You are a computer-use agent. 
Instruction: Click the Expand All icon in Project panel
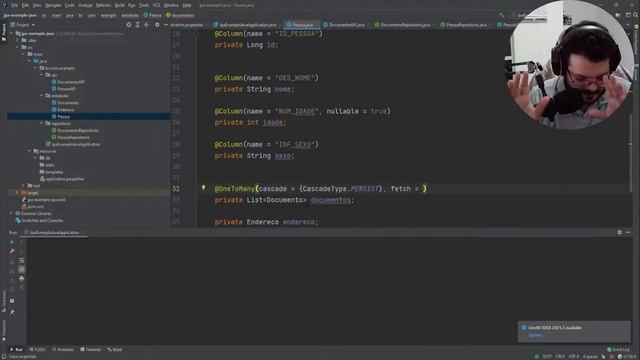(x=138, y=25)
